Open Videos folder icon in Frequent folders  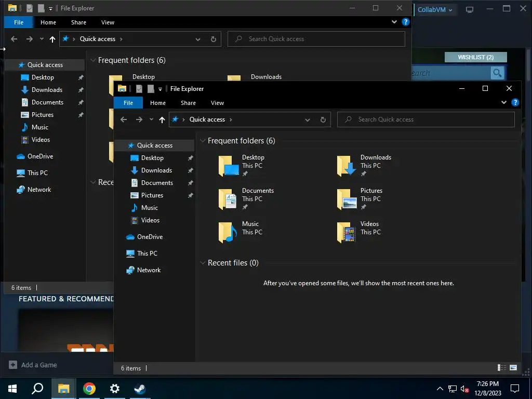[347, 232]
